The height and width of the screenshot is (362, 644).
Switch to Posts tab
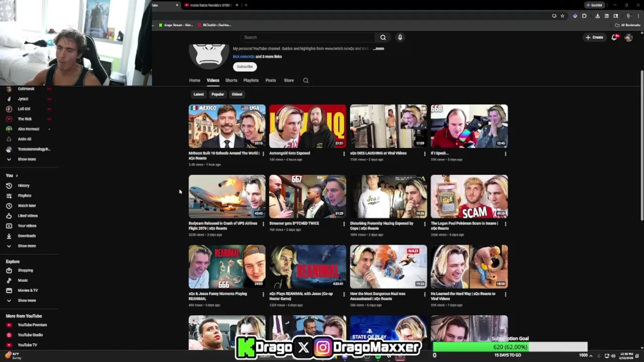pyautogui.click(x=271, y=80)
